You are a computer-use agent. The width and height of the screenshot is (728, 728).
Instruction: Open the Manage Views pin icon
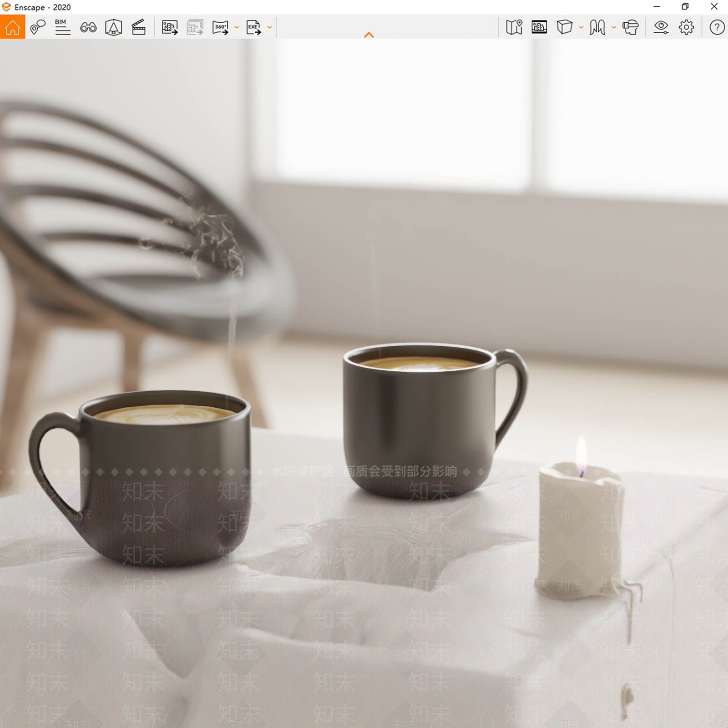[38, 27]
